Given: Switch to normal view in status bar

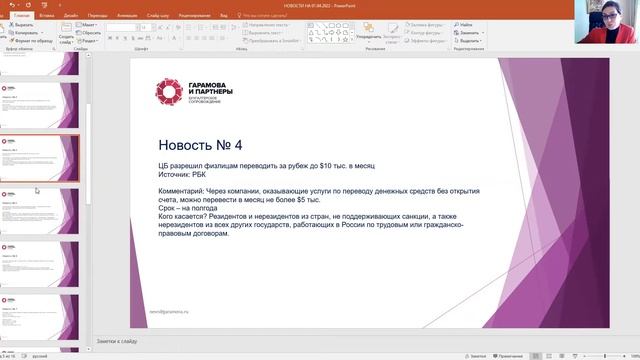Looking at the screenshot, I should point(536,356).
